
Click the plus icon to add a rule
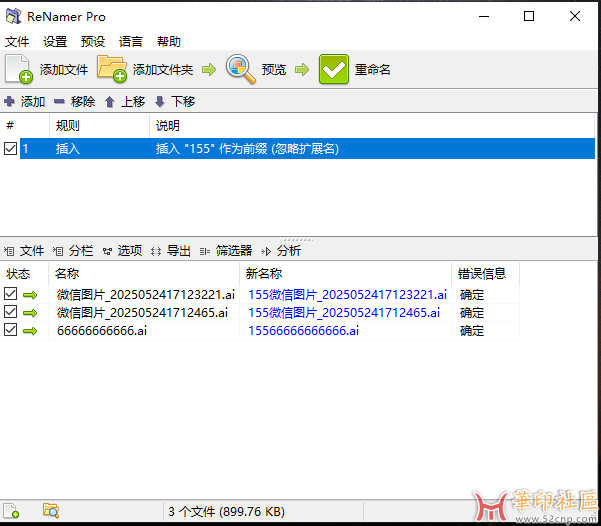[x=10, y=102]
